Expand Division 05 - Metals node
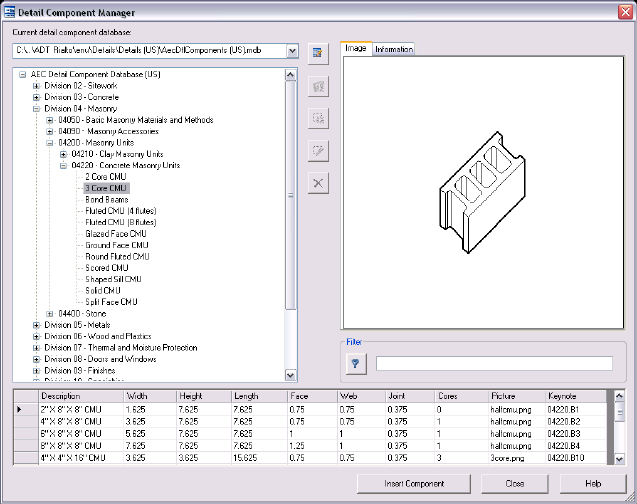The image size is (637, 504). point(37,324)
